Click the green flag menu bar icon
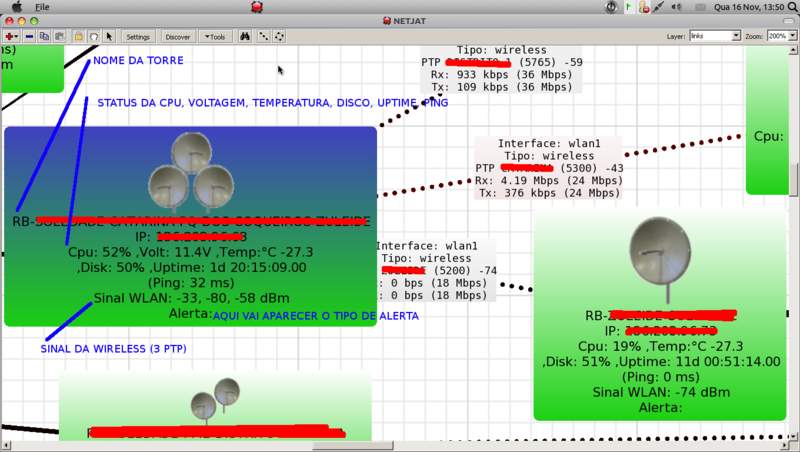The height and width of the screenshot is (452, 800). click(x=629, y=7)
